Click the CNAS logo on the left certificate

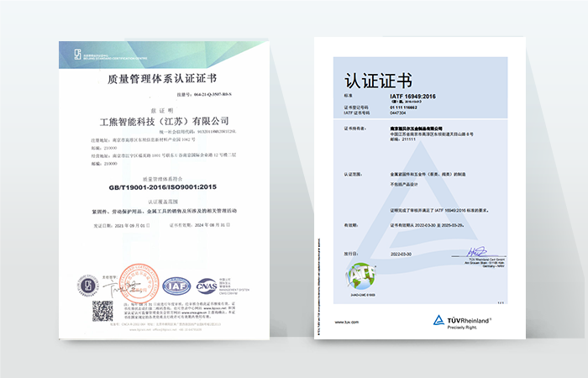click(x=207, y=286)
